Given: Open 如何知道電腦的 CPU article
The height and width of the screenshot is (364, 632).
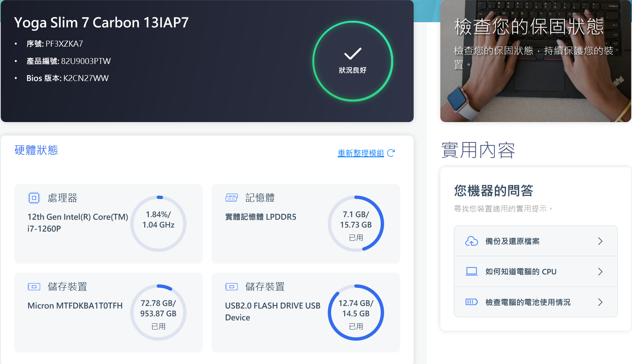Looking at the screenshot, I should [536, 272].
